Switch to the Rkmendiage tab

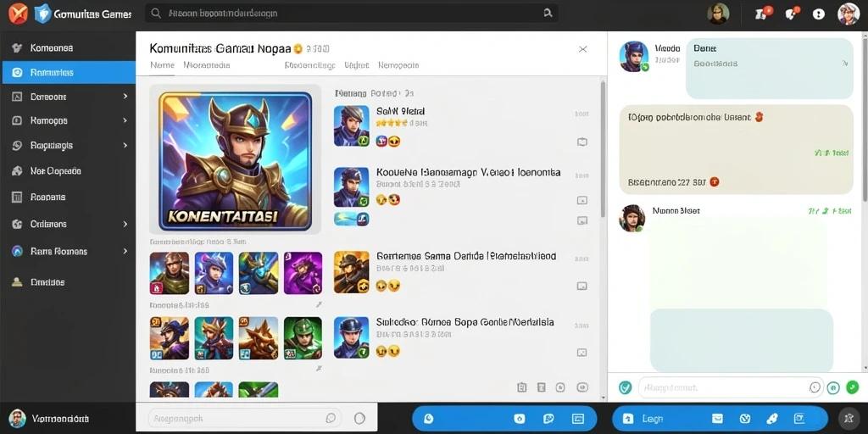pos(309,64)
